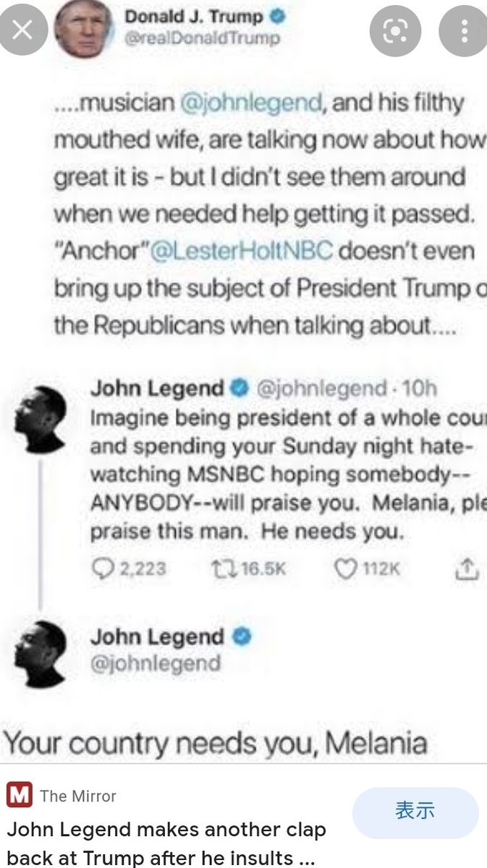487x868 pixels.
Task: Tap the @johnlegend mention in Trump's tweet
Action: point(250,103)
